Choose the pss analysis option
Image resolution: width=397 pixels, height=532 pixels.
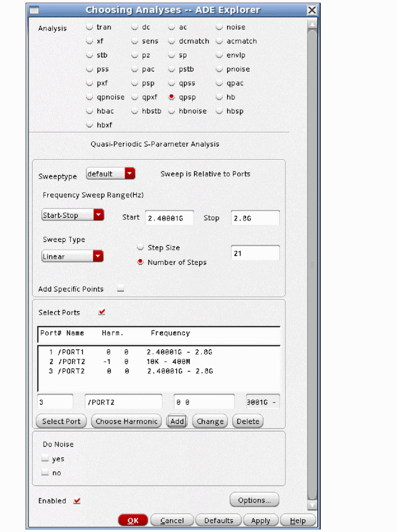coord(90,69)
